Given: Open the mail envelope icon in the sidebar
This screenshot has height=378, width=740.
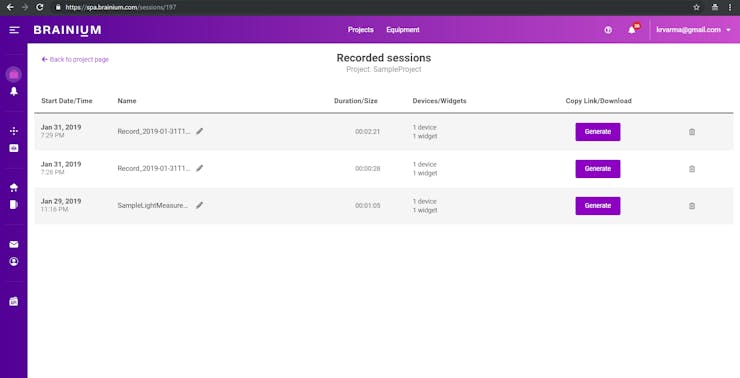Looking at the screenshot, I should pyautogui.click(x=14, y=244).
